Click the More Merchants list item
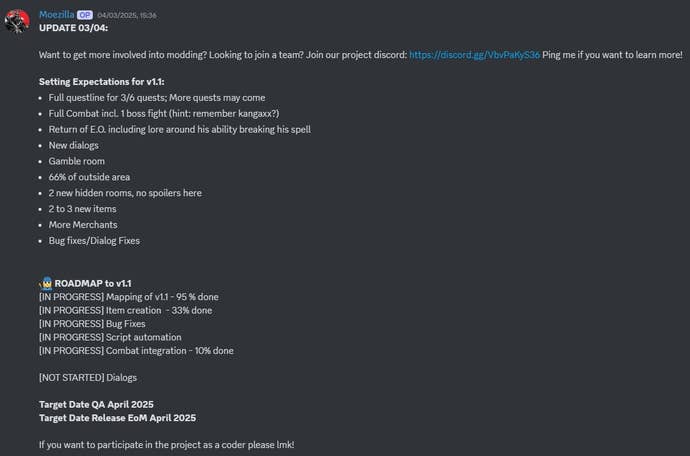This screenshot has width=690, height=456. point(85,225)
